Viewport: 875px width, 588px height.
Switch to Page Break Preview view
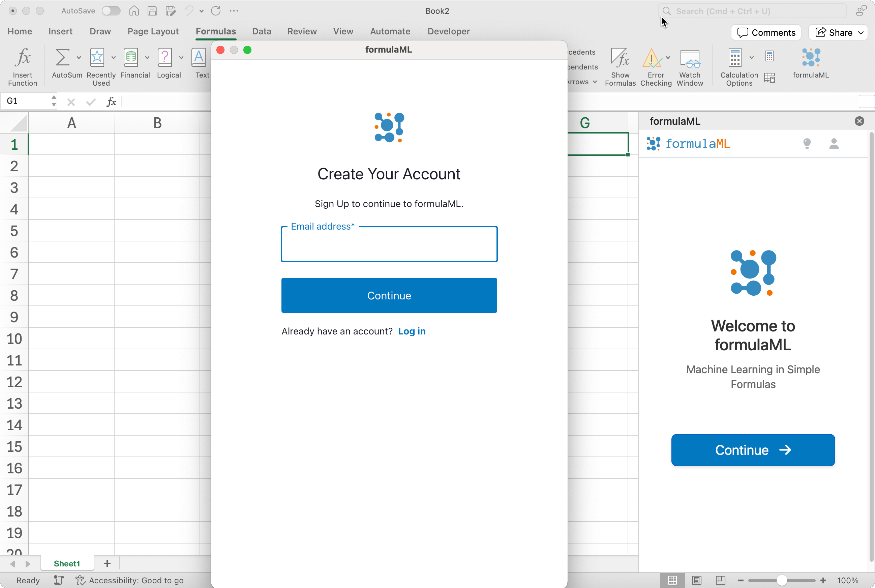720,580
